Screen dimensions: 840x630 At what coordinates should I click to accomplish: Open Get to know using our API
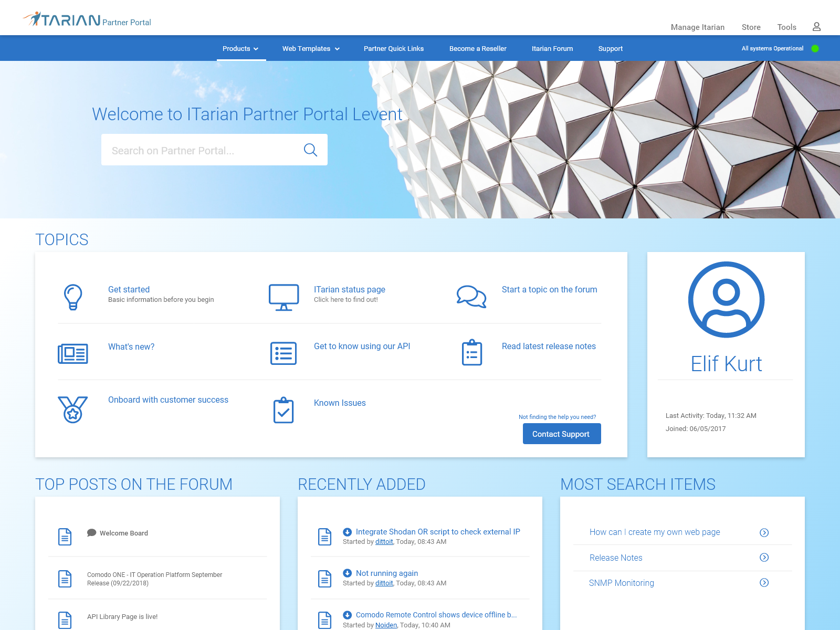[x=362, y=346]
